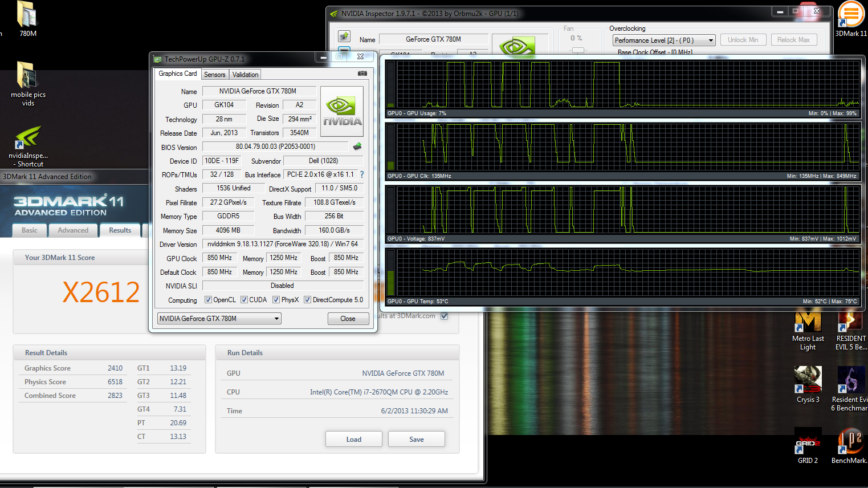868x488 pixels.
Task: Click the GPU Usage level bar in the monitor
Action: point(390,84)
